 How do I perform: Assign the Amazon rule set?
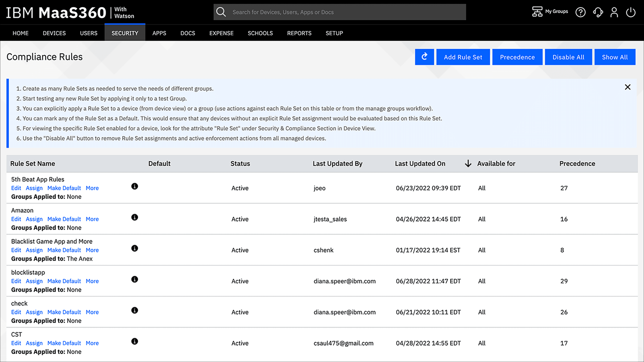(34, 219)
